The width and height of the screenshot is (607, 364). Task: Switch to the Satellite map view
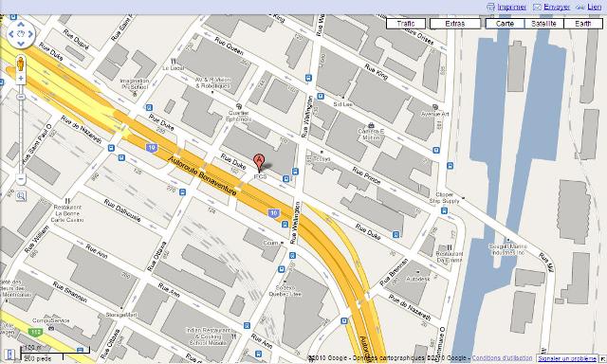[543, 24]
